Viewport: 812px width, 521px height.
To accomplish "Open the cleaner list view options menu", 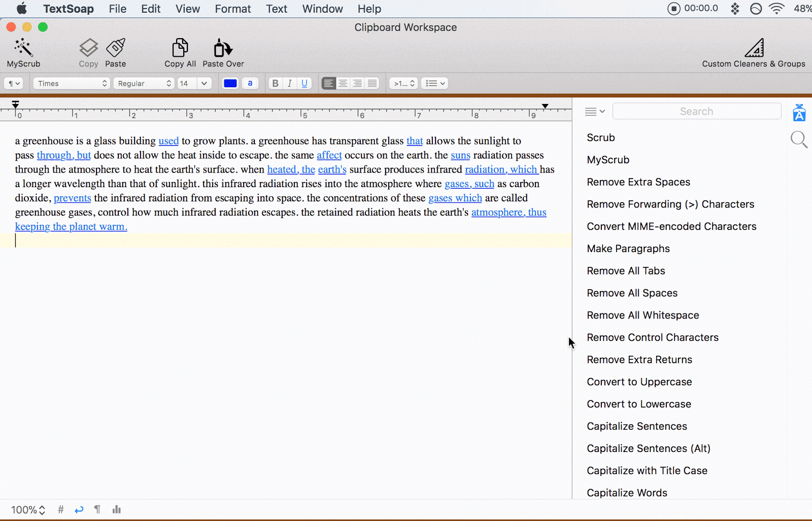I will coord(595,112).
